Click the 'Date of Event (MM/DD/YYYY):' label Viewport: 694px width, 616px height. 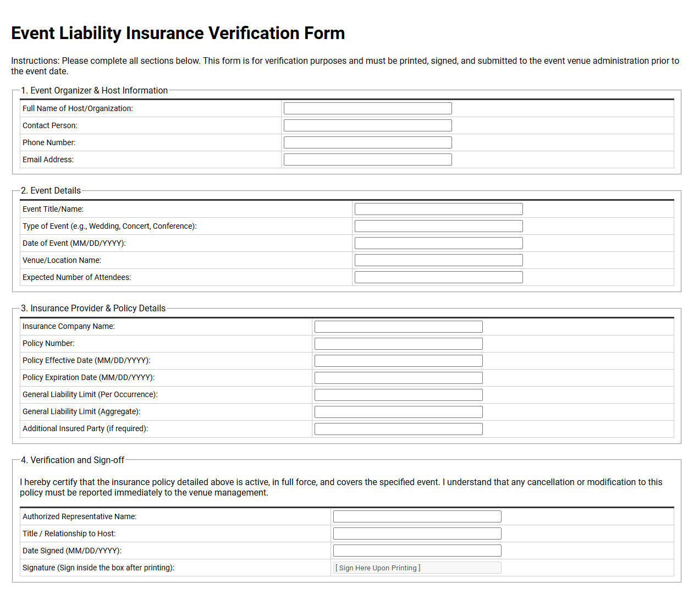pyautogui.click(x=74, y=243)
